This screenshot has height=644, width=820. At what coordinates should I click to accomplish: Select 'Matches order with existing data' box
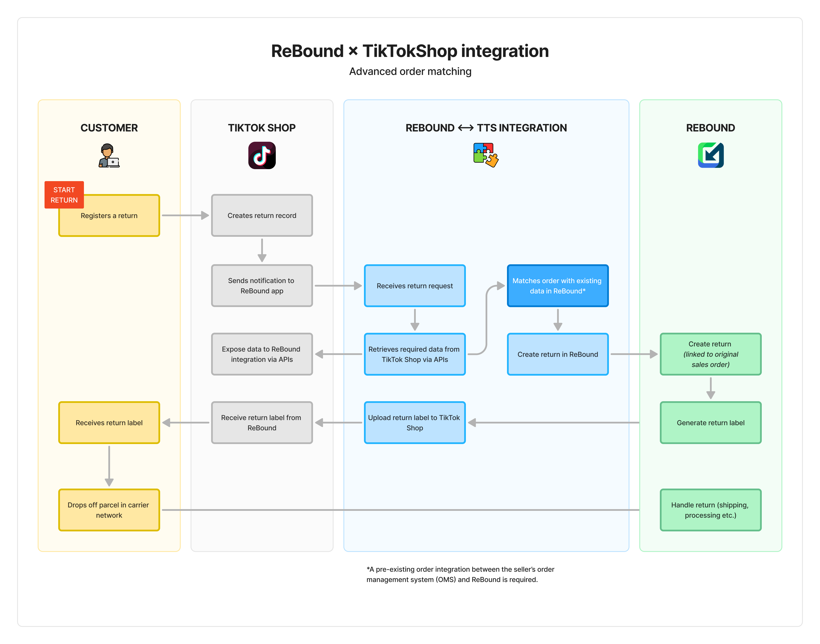coord(558,286)
